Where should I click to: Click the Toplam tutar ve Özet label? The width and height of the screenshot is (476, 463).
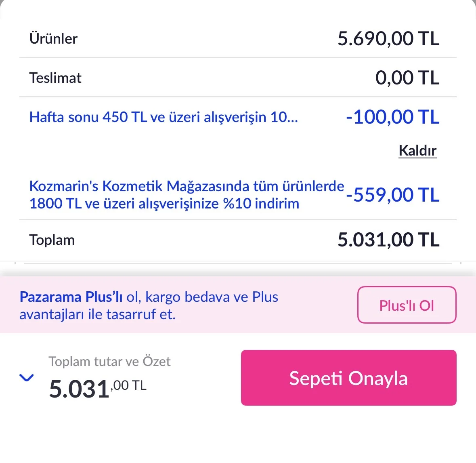(109, 361)
